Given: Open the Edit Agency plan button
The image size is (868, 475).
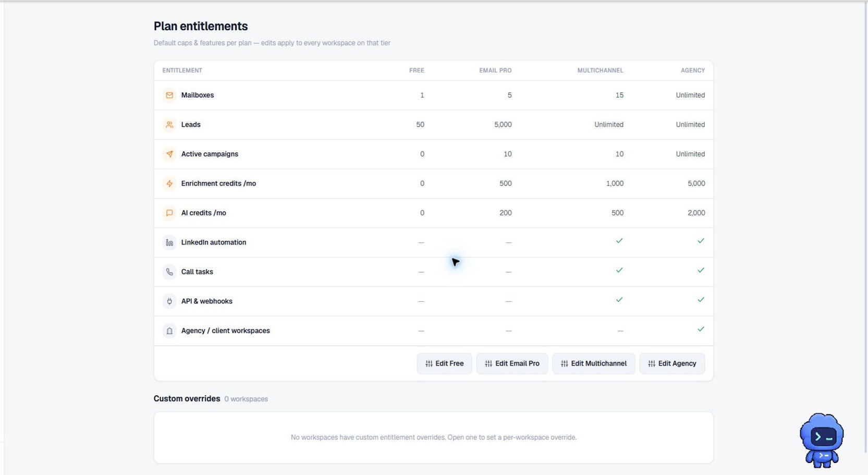Looking at the screenshot, I should point(672,363).
